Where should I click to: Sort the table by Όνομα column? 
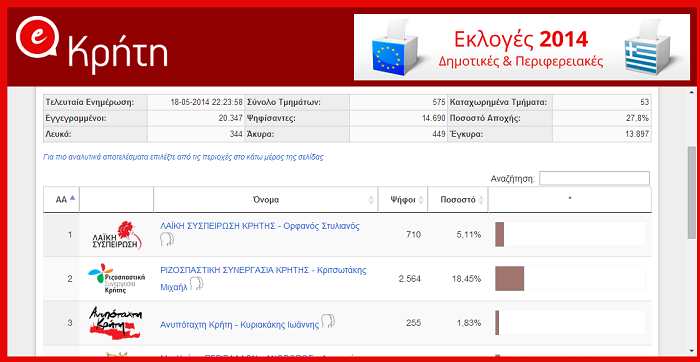[266, 200]
